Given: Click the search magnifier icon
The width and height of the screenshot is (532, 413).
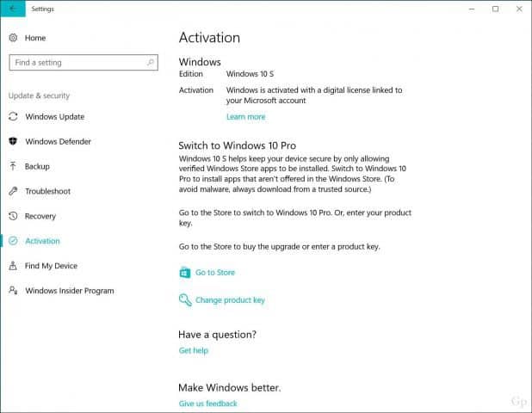Looking at the screenshot, I should [151, 63].
